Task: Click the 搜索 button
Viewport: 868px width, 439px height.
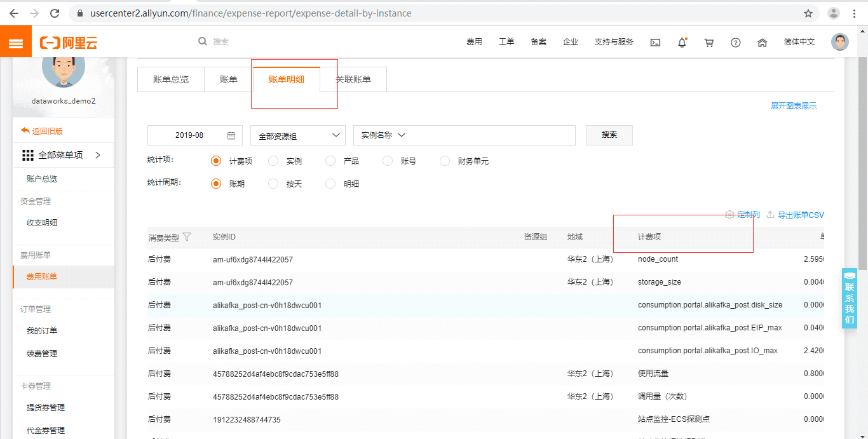Action: coord(609,135)
